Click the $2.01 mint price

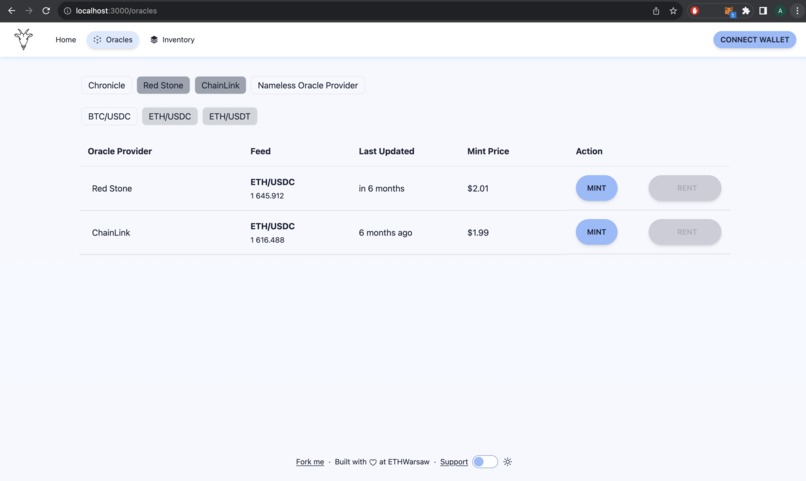click(x=478, y=189)
